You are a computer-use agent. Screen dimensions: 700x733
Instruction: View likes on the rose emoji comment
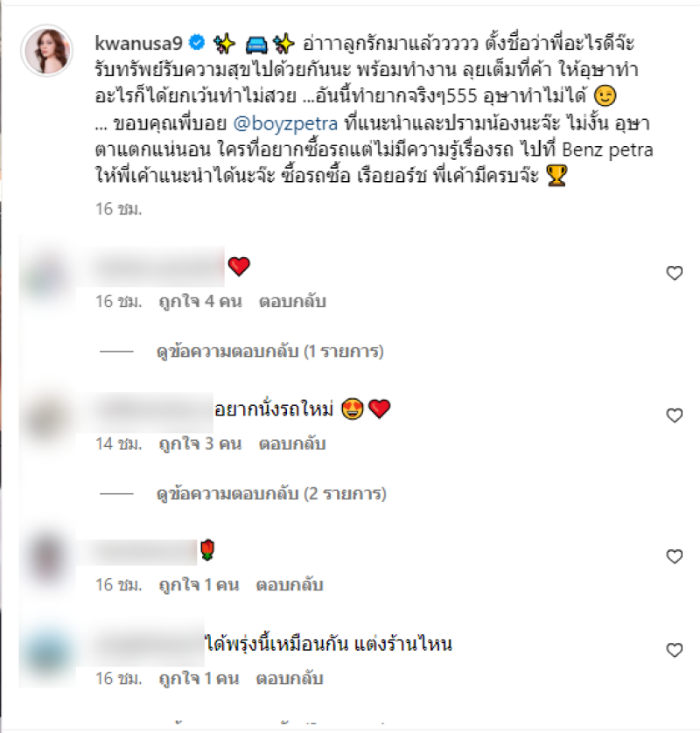199,585
